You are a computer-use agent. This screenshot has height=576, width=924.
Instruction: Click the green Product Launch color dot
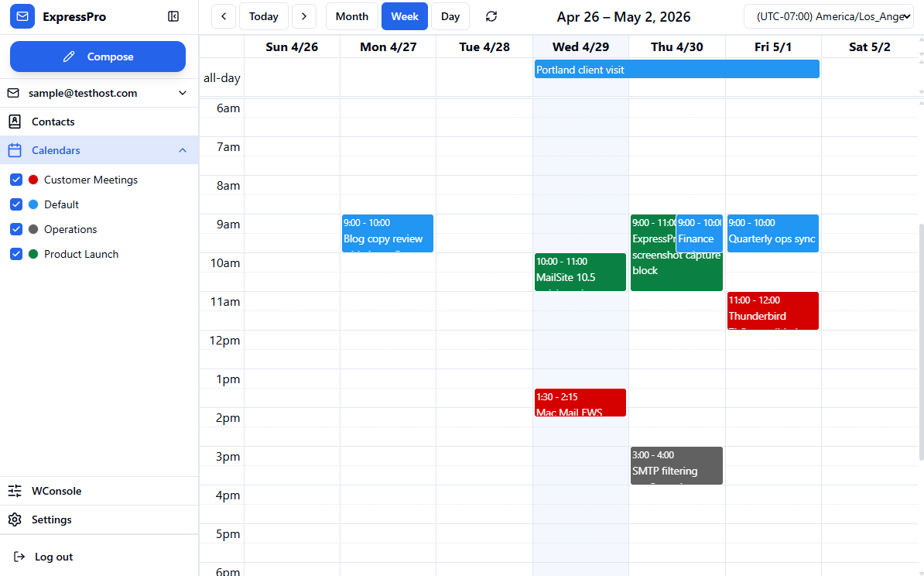33,254
